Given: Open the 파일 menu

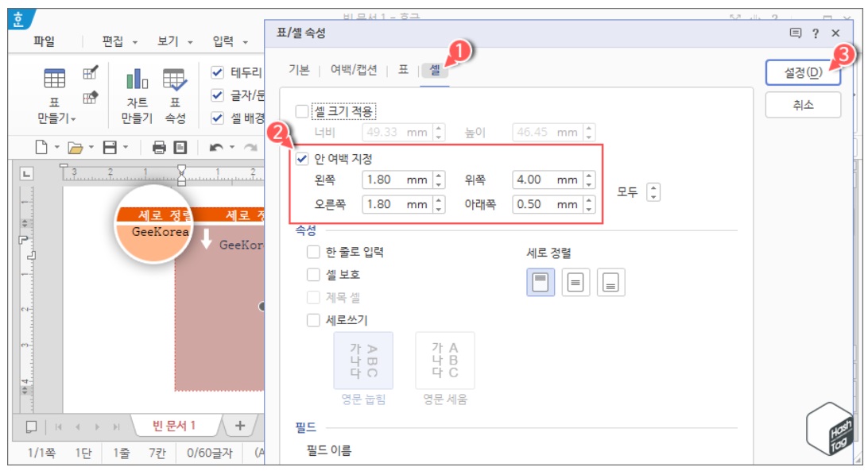Looking at the screenshot, I should [x=45, y=41].
